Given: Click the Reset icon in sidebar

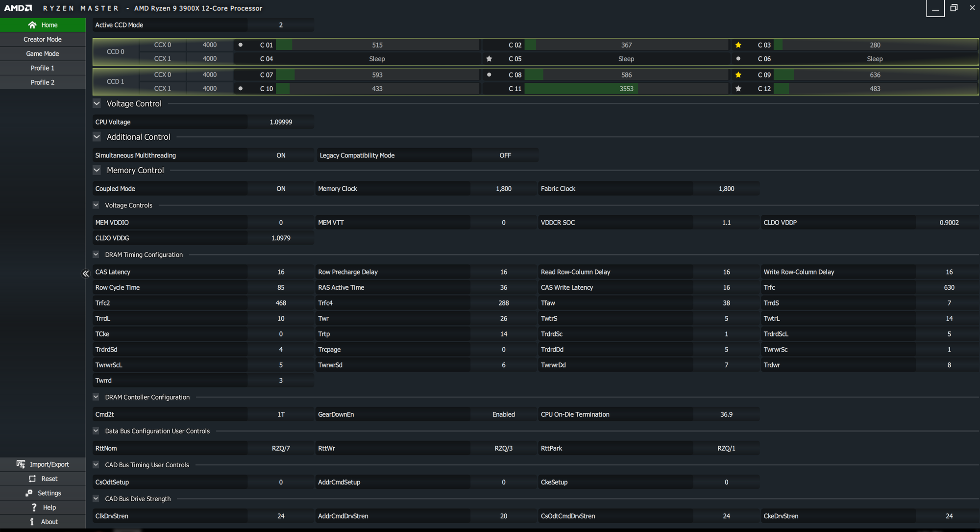Looking at the screenshot, I should tap(32, 479).
